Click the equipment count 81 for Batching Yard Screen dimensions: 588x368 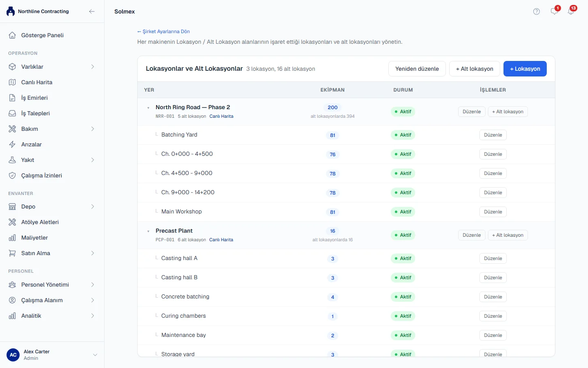pos(333,135)
